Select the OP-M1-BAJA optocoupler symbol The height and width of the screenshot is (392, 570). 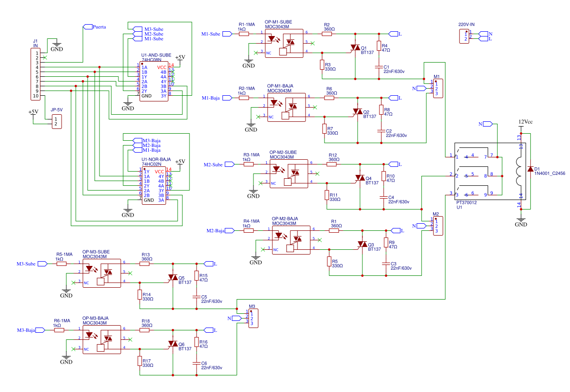tap(287, 107)
